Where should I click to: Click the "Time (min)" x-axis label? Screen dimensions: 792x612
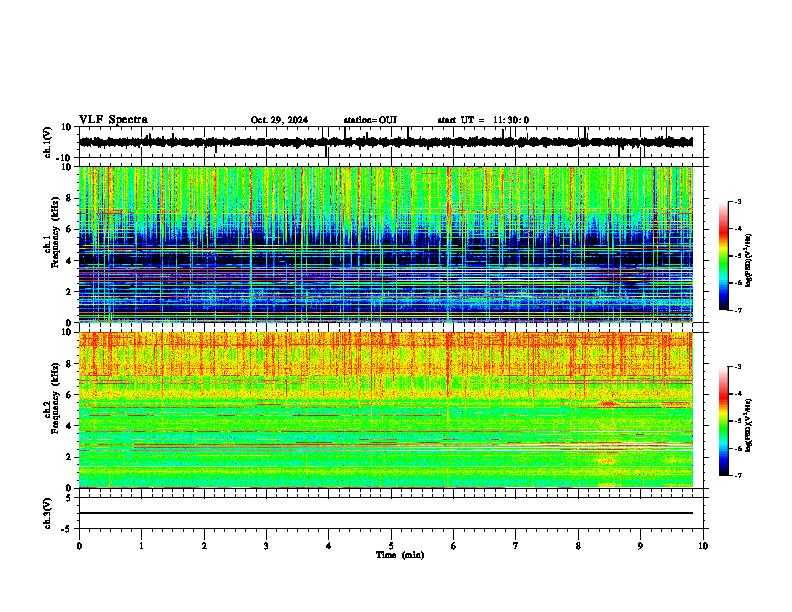(x=400, y=555)
